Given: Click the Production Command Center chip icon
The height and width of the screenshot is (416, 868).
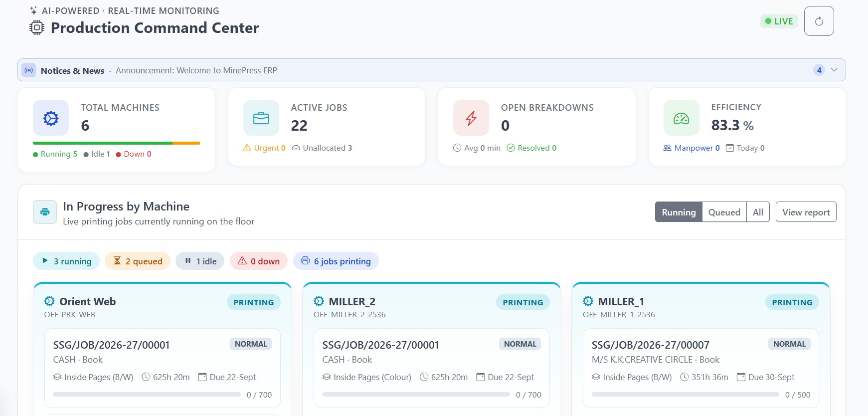Looking at the screenshot, I should coord(37,27).
